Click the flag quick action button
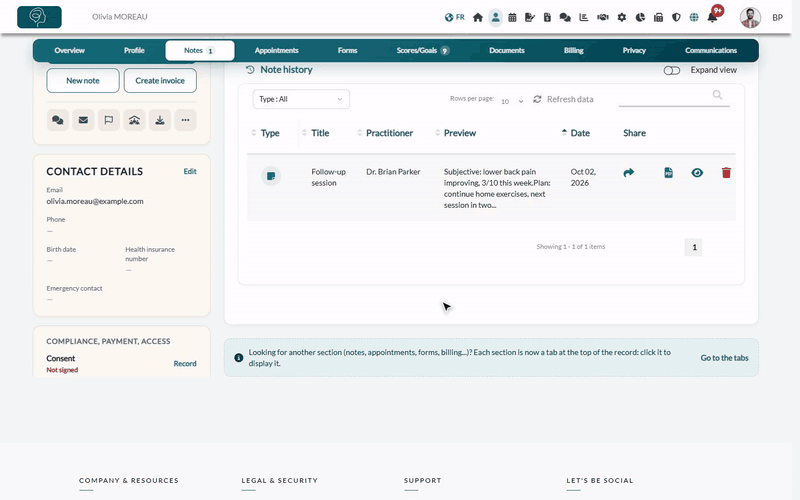Viewport: 800px width, 500px height. (109, 120)
